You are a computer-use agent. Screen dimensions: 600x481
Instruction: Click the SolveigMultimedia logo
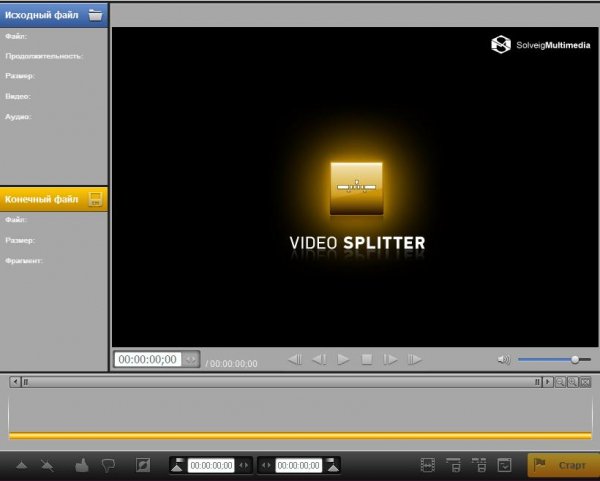[x=541, y=45]
